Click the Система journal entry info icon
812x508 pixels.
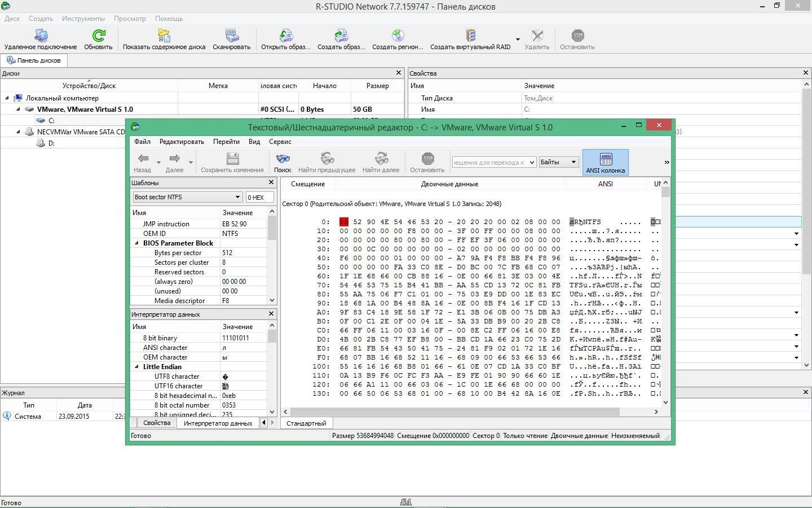(7, 416)
